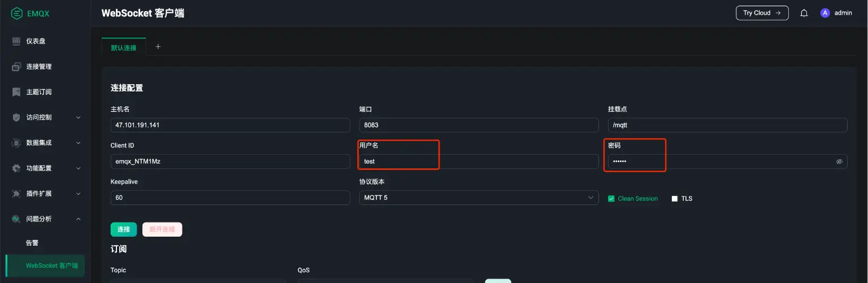Click the 主题订阅 sidebar icon

tap(16, 92)
